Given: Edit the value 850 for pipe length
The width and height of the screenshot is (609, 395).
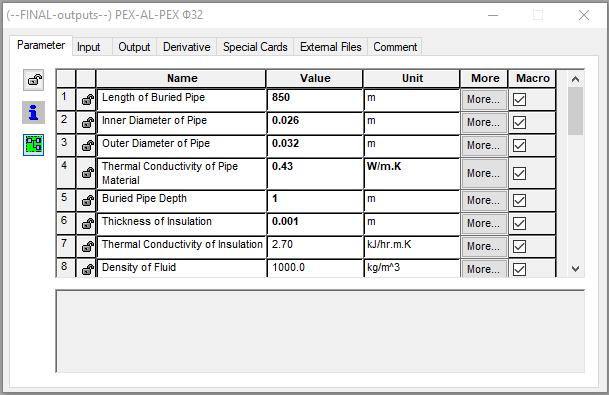Looking at the screenshot, I should [315, 100].
